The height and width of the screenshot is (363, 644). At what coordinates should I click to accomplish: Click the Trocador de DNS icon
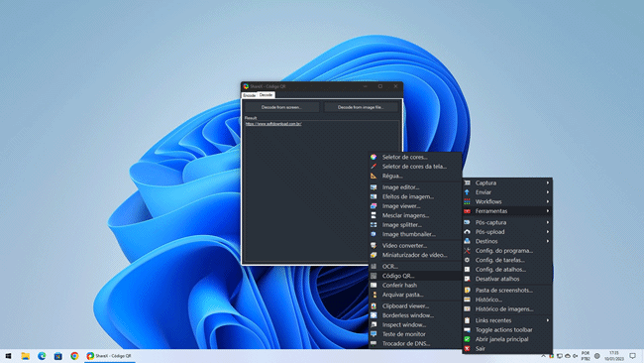click(374, 344)
